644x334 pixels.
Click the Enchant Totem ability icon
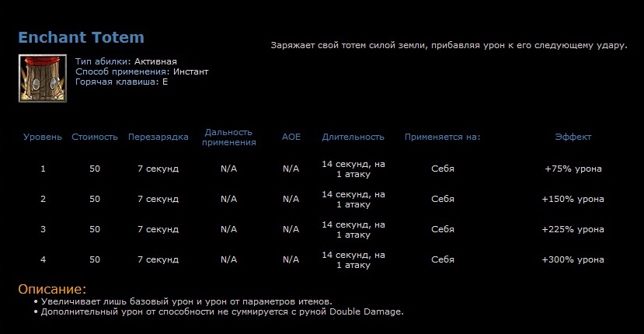[x=40, y=78]
